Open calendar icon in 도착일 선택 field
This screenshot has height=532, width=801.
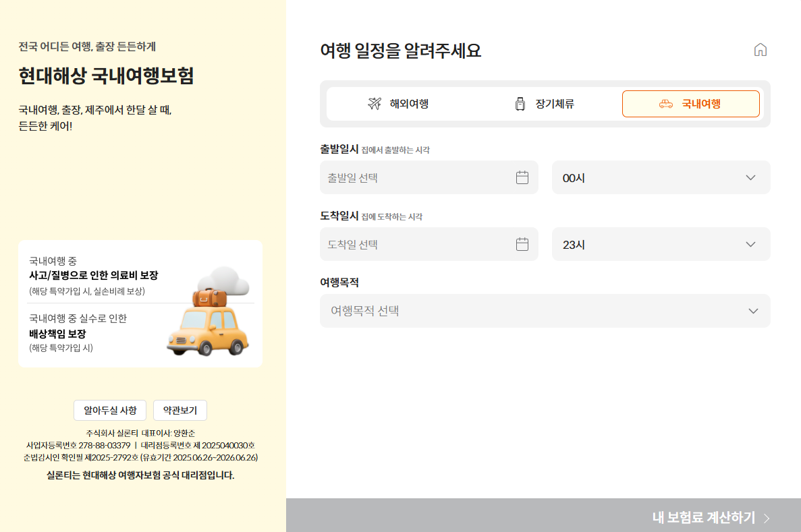522,244
